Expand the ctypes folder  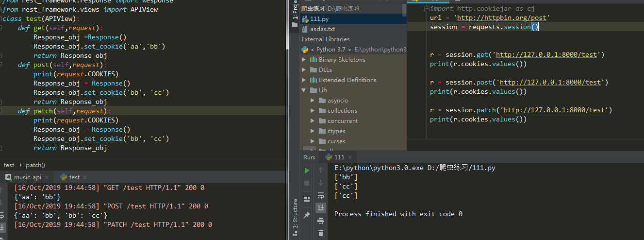pyautogui.click(x=313, y=131)
